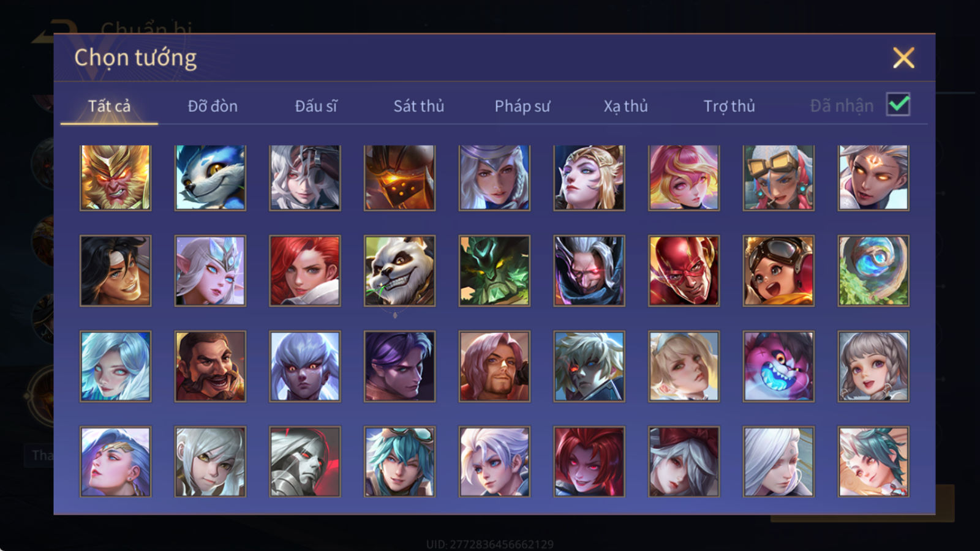
Task: Close the Chọn tướng dialog
Action: (x=903, y=58)
